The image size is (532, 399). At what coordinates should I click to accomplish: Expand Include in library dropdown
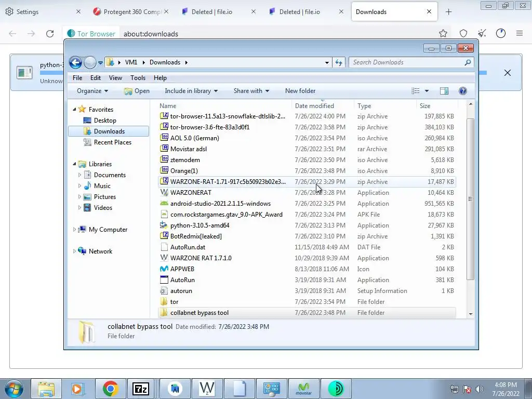tap(191, 91)
